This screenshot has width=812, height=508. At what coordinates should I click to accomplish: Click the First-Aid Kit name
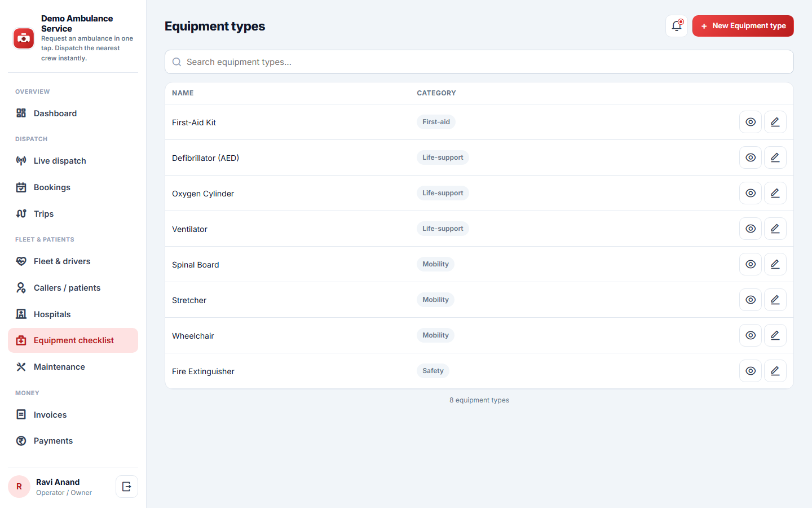pyautogui.click(x=194, y=122)
